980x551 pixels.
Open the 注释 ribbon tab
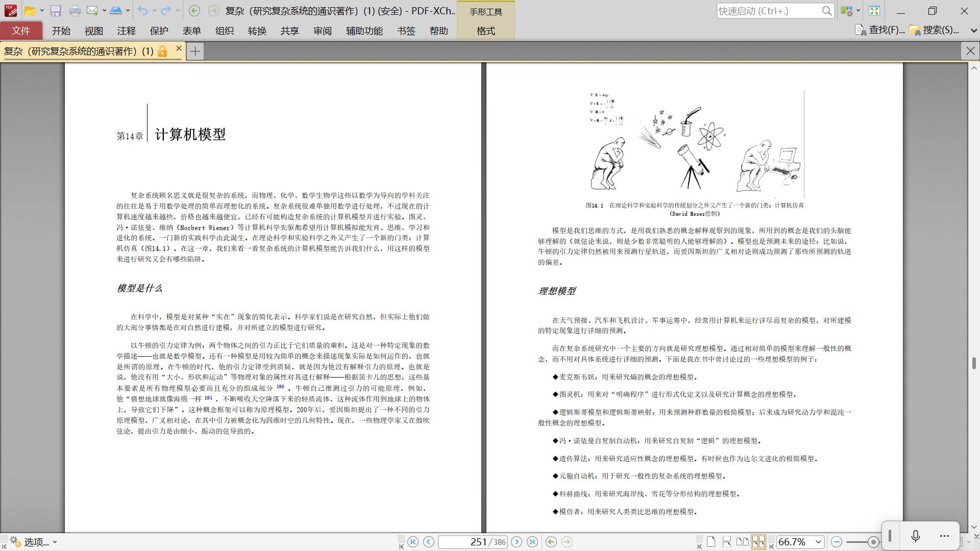pyautogui.click(x=126, y=31)
